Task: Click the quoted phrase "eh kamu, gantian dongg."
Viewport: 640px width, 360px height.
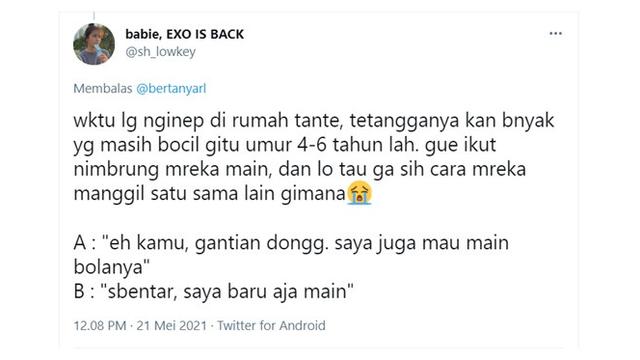Action: tap(218, 243)
